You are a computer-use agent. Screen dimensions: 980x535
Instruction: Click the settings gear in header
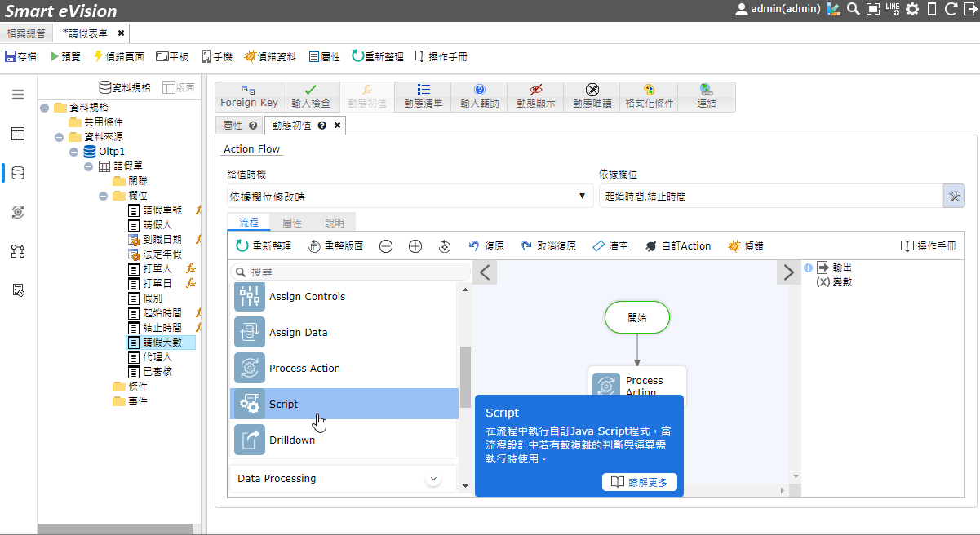point(911,9)
